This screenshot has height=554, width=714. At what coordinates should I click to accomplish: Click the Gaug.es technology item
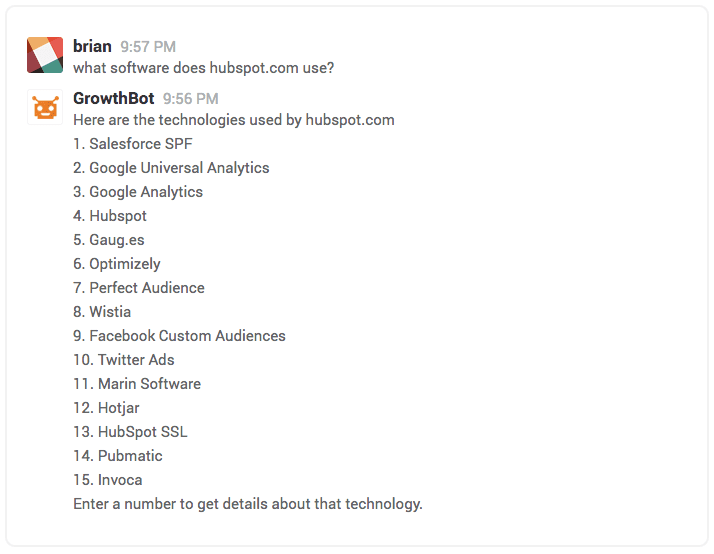coord(109,240)
